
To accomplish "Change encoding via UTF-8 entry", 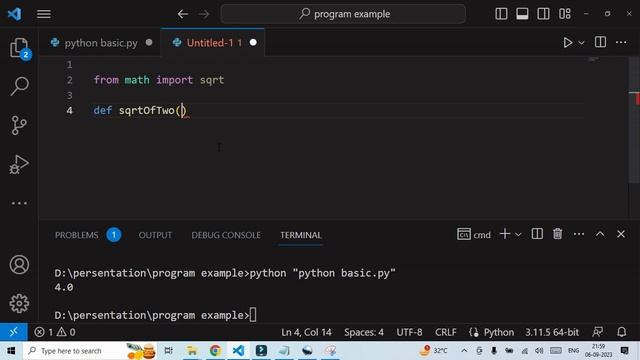I will 409,332.
